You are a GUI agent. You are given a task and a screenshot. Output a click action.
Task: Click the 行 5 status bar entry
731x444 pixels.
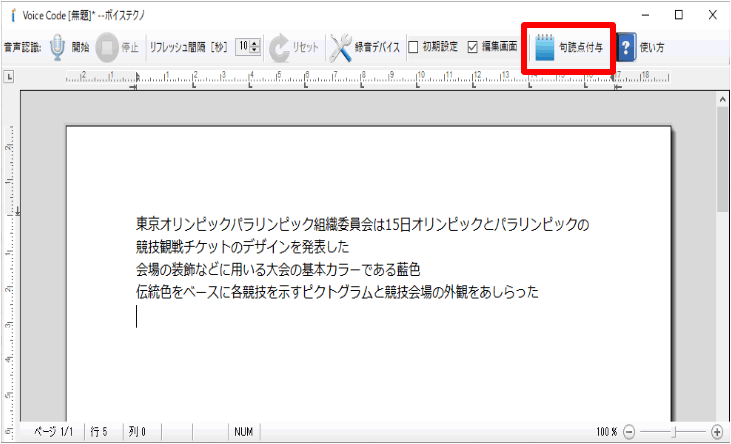tap(99, 432)
